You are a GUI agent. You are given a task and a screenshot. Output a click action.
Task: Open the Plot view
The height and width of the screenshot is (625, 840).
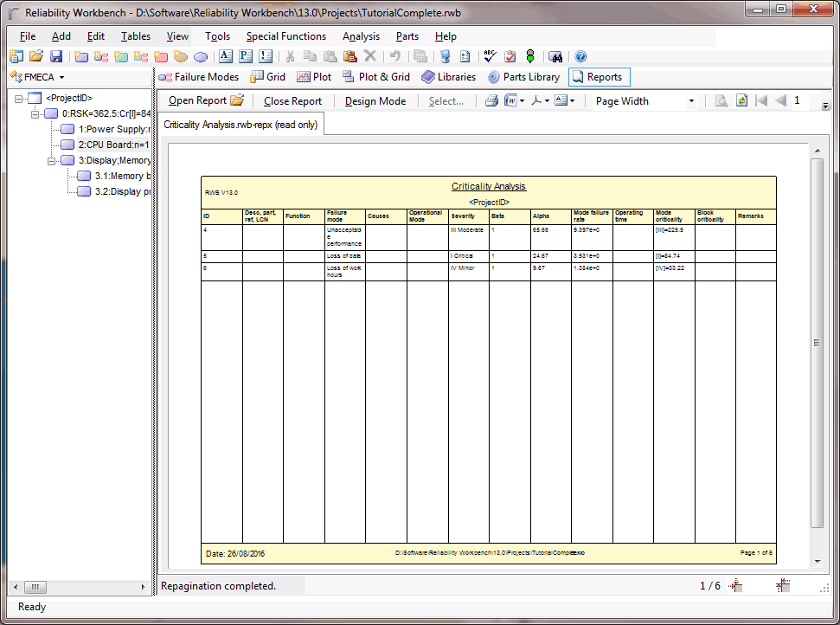[313, 76]
